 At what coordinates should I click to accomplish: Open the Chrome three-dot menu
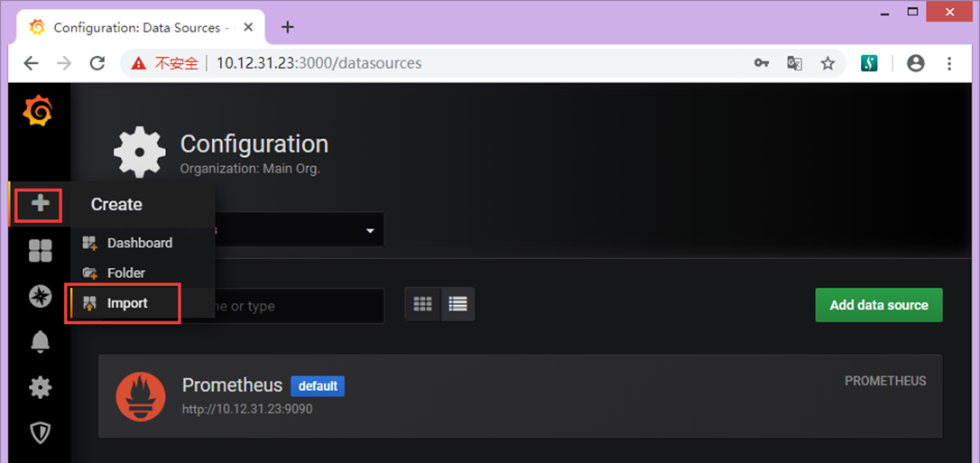coord(949,63)
